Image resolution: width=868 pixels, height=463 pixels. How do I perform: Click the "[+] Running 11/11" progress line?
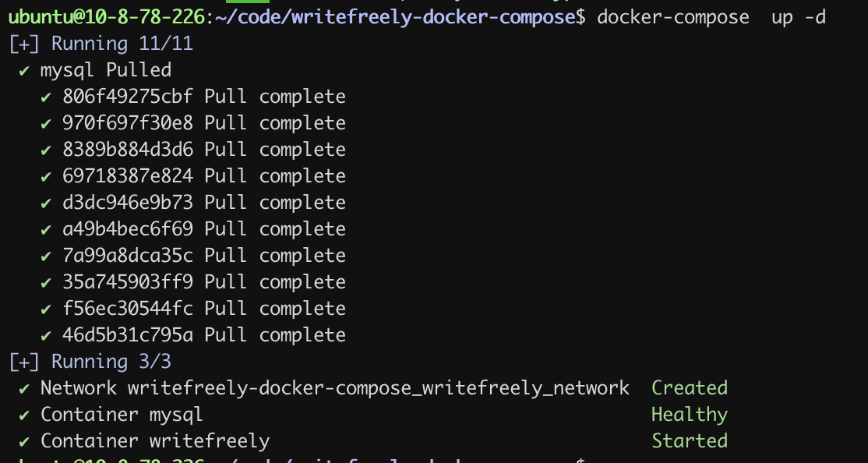click(101, 44)
